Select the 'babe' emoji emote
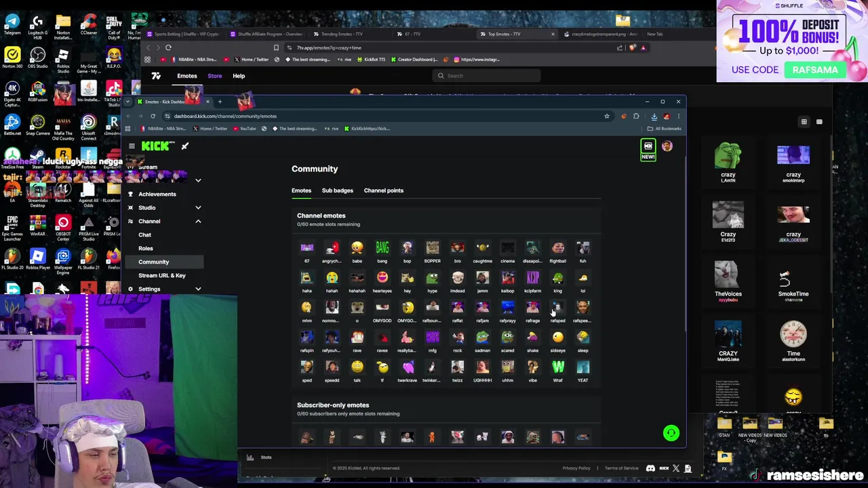Image resolution: width=868 pixels, height=488 pixels. [x=357, y=248]
